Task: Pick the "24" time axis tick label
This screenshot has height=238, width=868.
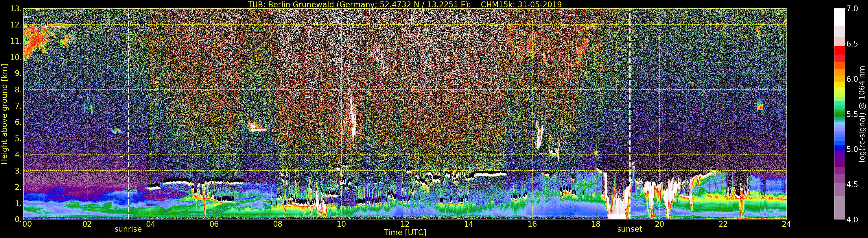Action: point(786,224)
